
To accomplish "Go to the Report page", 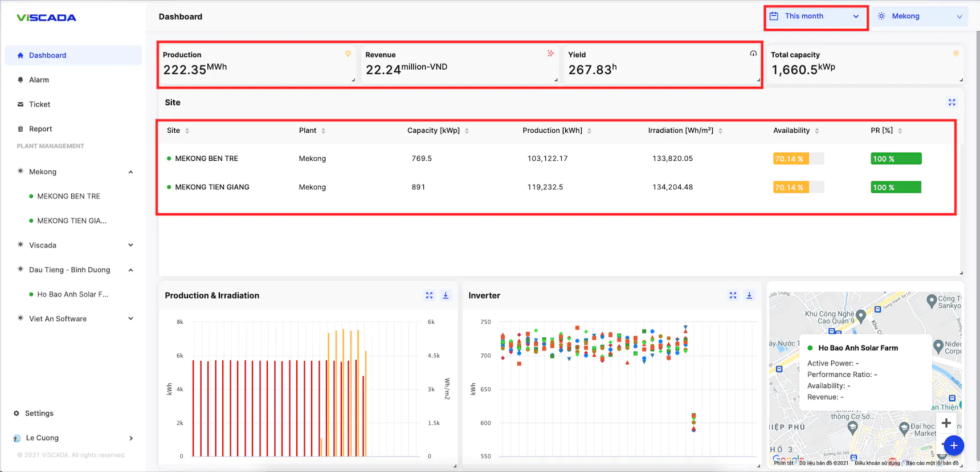I will point(40,129).
